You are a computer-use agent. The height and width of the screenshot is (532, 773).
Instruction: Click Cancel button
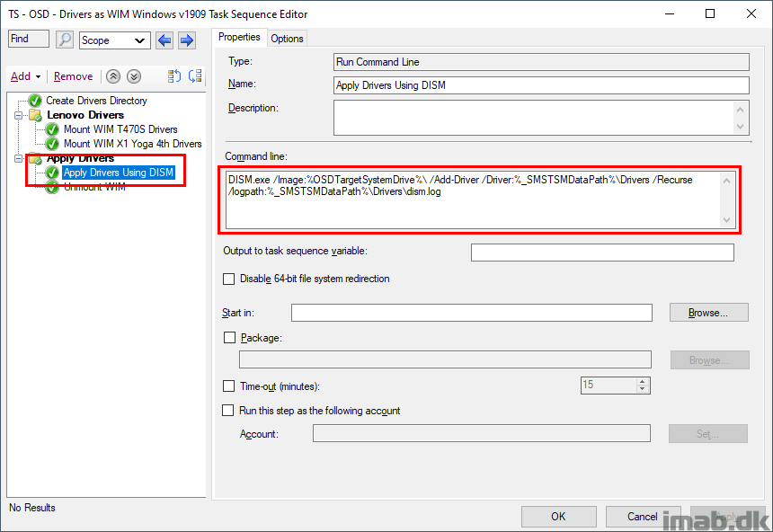click(643, 516)
